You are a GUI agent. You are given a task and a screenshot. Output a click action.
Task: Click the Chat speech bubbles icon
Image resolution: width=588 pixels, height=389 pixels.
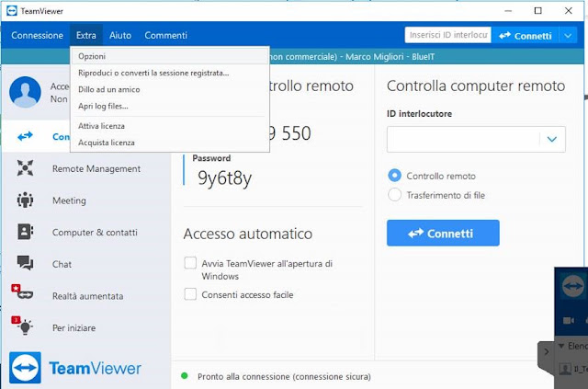point(25,263)
